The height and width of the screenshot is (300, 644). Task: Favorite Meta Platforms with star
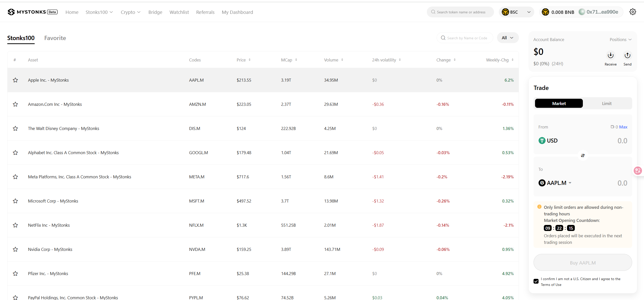15,177
